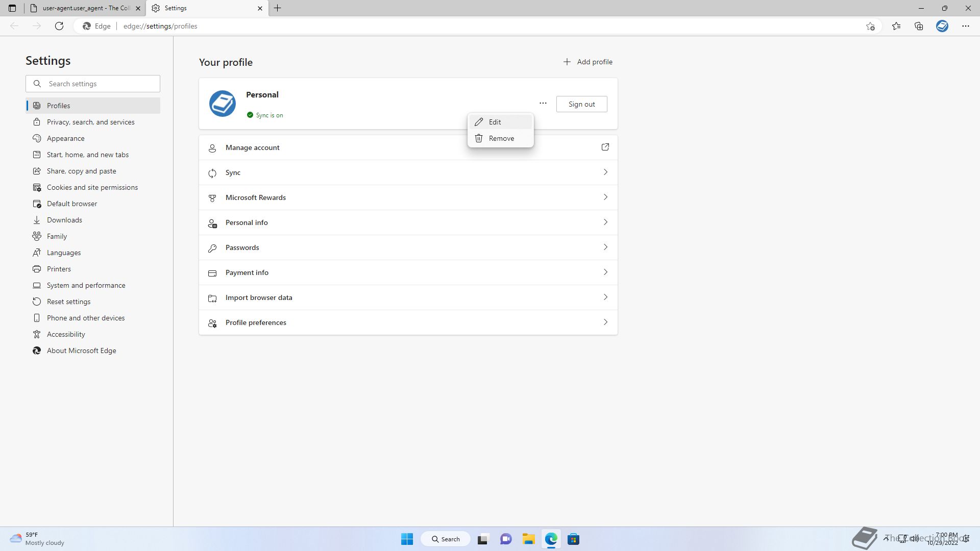Open Task View icon in taskbar

tap(483, 539)
